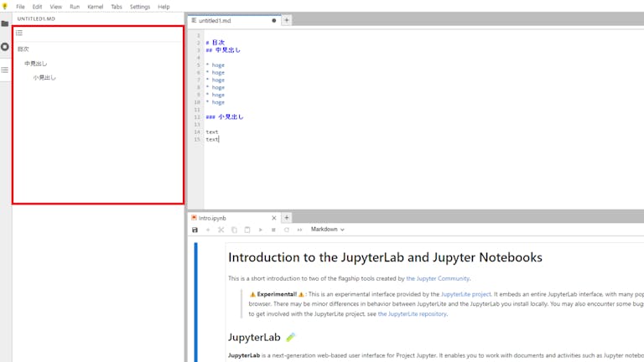Open the Help menu
Screen dimensions: 644x362
(x=164, y=7)
